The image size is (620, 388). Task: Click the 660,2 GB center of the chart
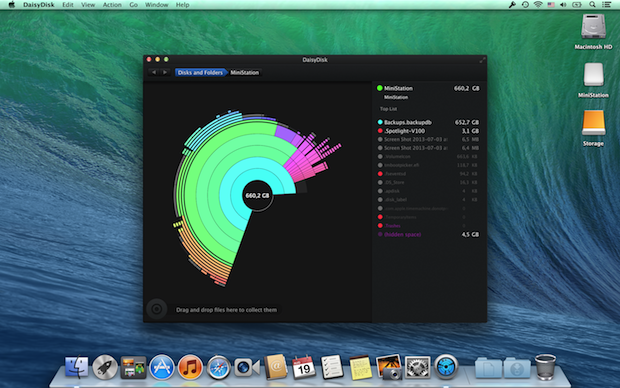click(257, 195)
